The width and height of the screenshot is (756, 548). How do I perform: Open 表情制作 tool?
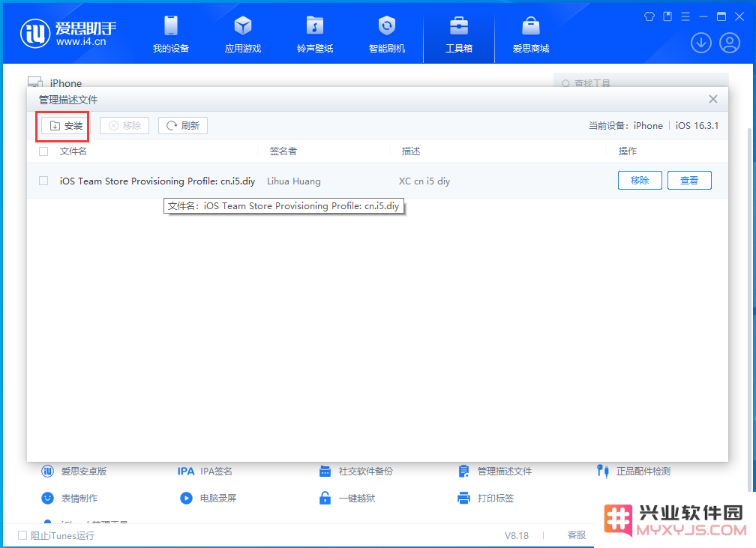[x=70, y=498]
